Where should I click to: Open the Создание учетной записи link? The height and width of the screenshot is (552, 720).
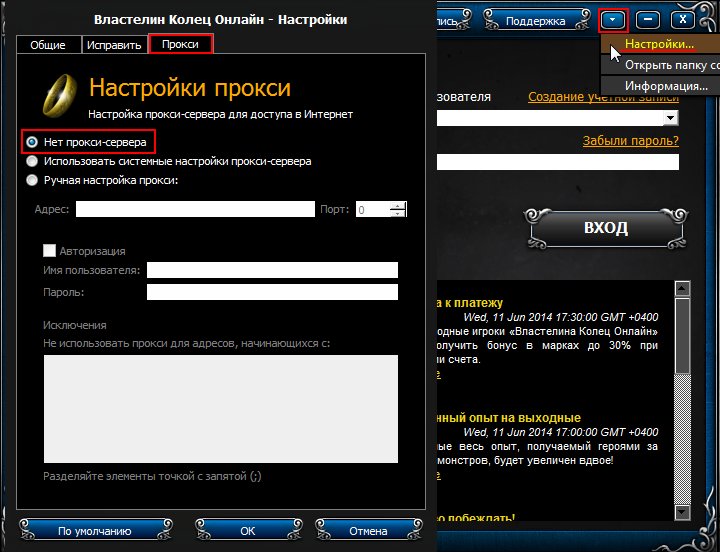603,97
